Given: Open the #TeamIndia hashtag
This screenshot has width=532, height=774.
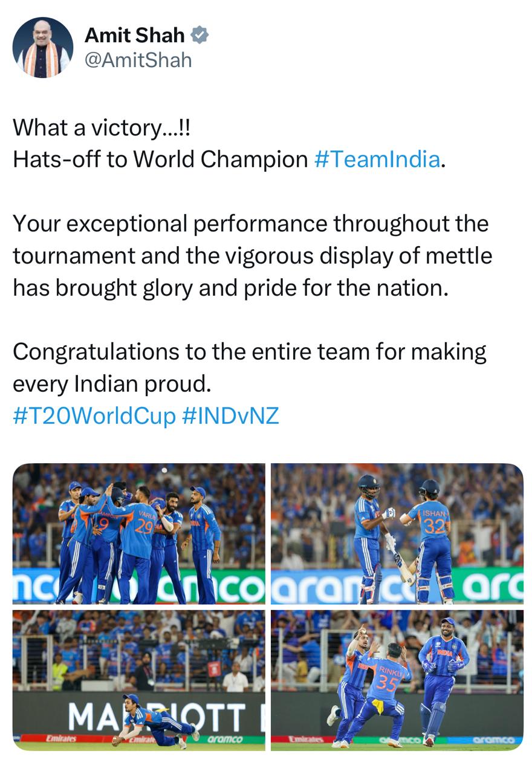Looking at the screenshot, I should [377, 159].
